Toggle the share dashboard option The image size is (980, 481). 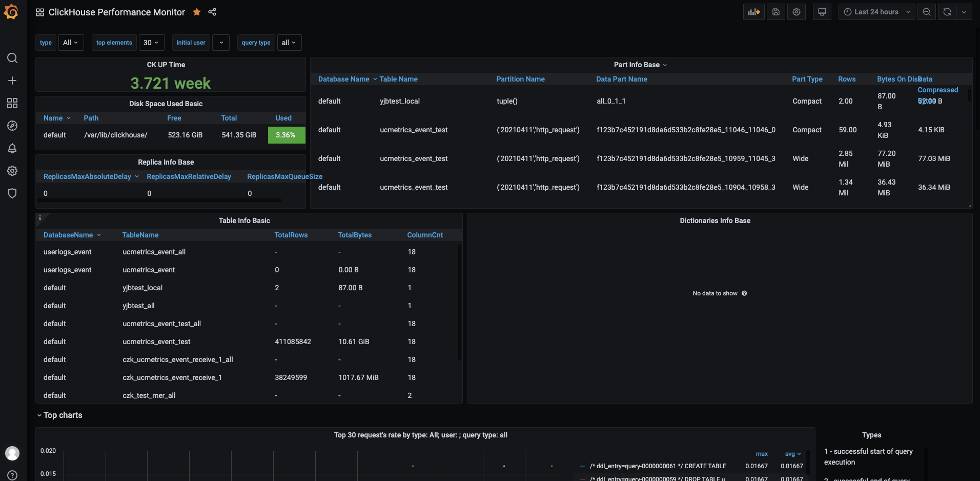tap(212, 12)
